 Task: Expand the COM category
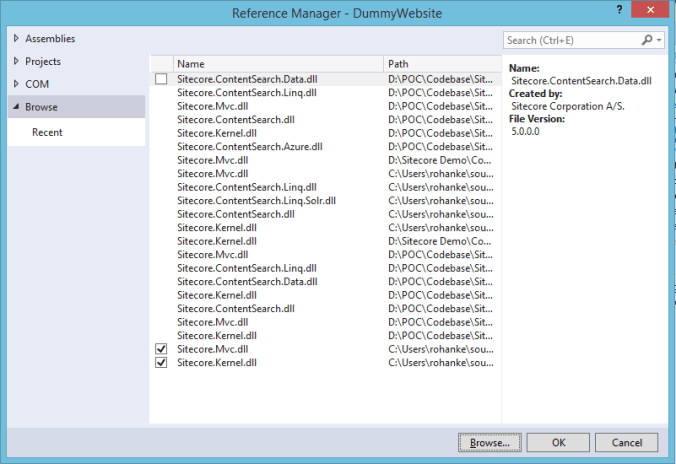tap(15, 85)
